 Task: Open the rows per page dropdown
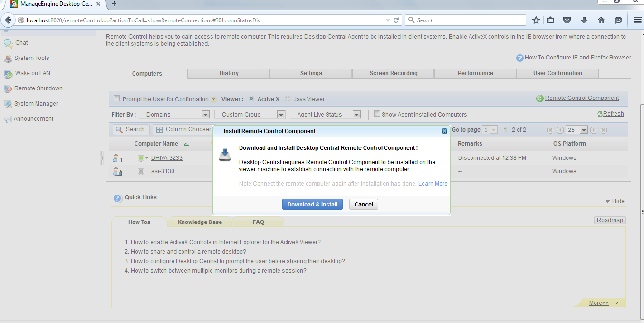click(x=577, y=130)
